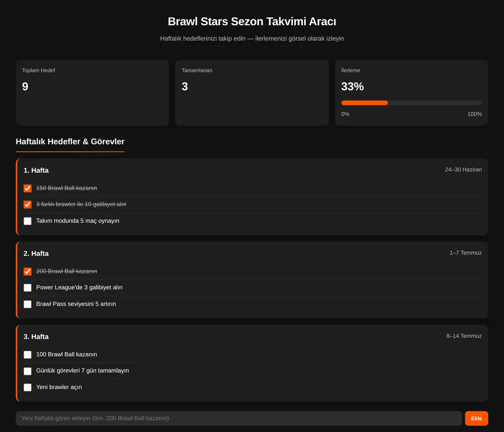Check 'Takım modunda 5 maç oynayın' task

click(x=28, y=221)
